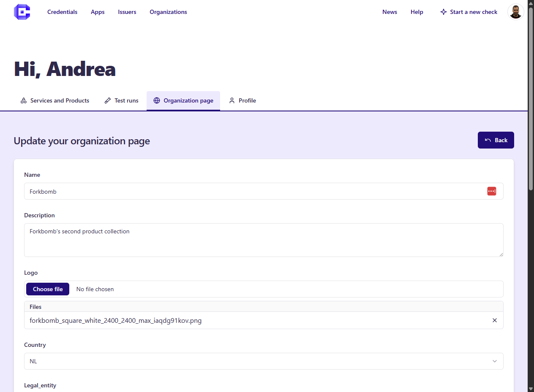Viewport: 534px width, 392px height.
Task: Click the Back button
Action: click(x=496, y=140)
